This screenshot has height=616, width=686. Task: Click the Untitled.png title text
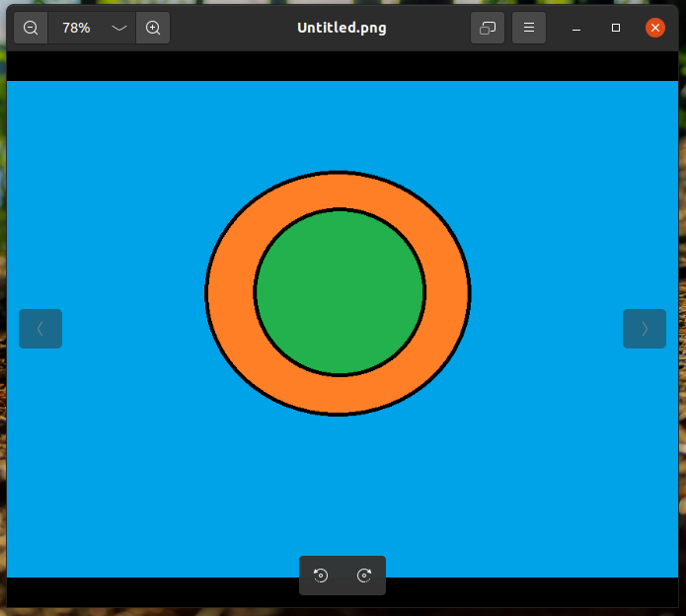click(x=342, y=28)
